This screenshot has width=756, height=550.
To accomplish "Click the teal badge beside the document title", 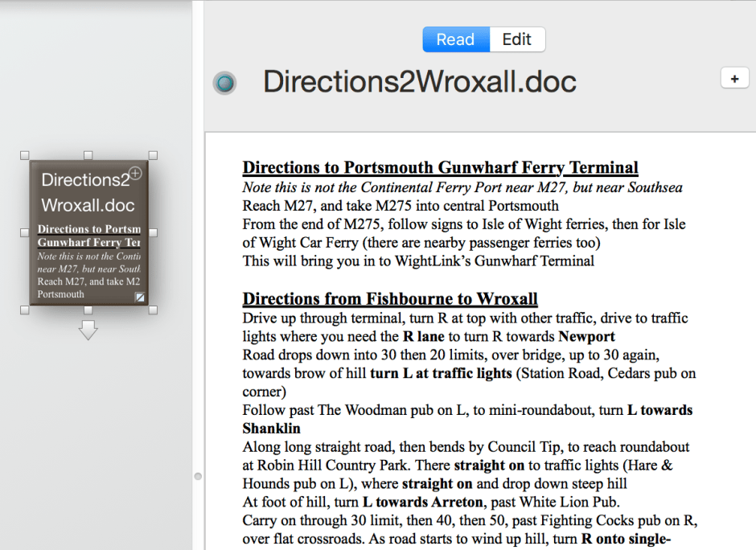I will (225, 83).
